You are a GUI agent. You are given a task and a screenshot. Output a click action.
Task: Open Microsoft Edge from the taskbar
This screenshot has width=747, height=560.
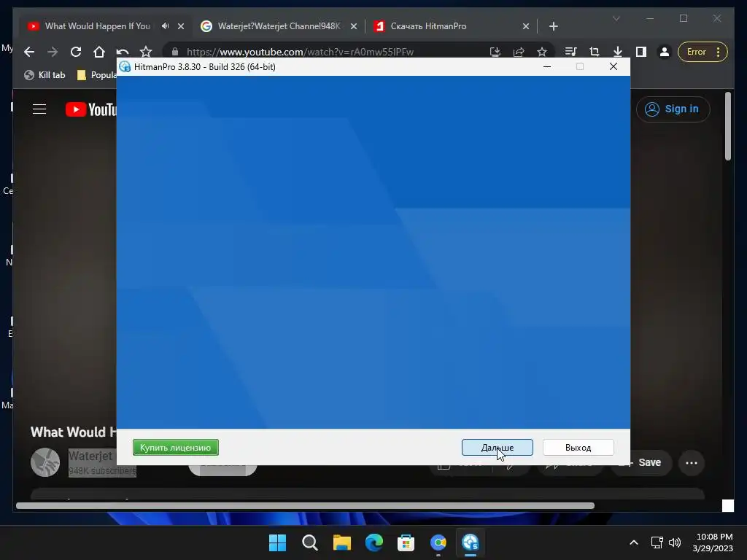(374, 542)
